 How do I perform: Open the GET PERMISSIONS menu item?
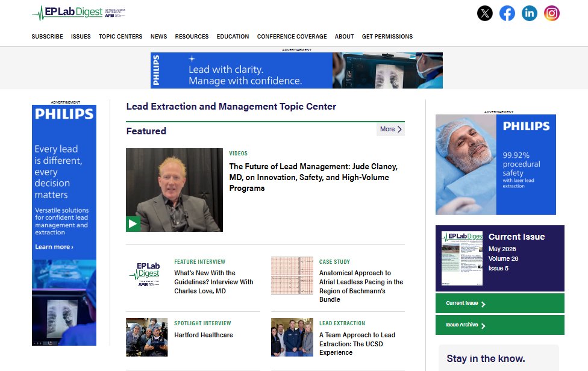pyautogui.click(x=387, y=36)
